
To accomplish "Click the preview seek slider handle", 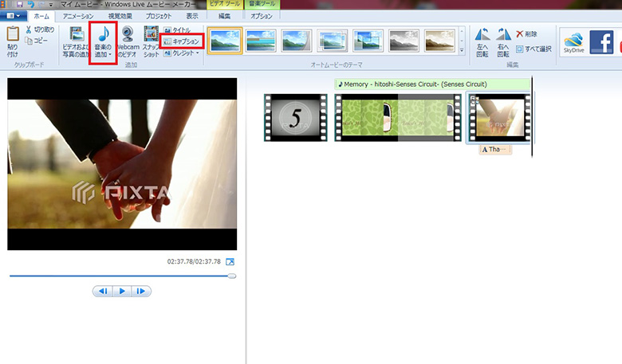I will (232, 276).
